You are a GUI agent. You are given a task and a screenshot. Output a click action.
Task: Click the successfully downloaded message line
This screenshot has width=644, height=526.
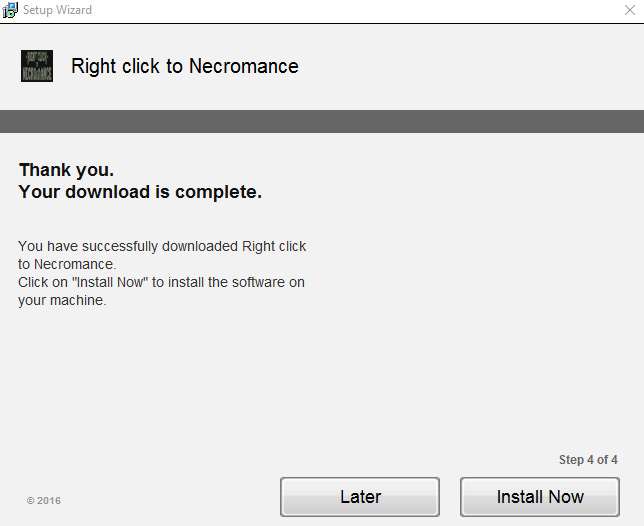162,246
